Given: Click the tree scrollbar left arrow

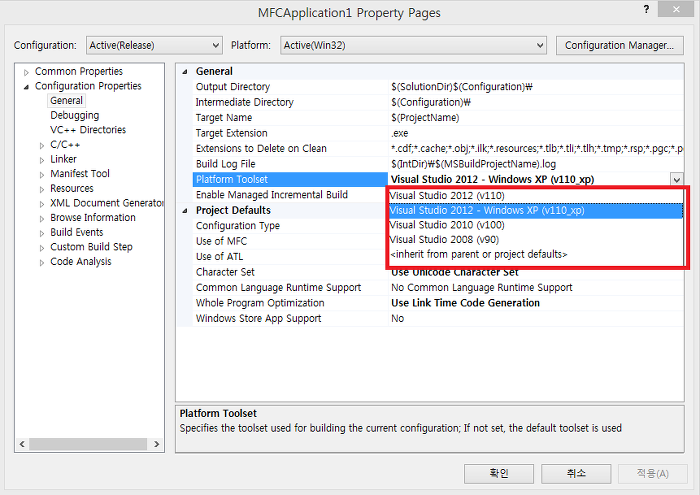Looking at the screenshot, I should tap(22, 444).
